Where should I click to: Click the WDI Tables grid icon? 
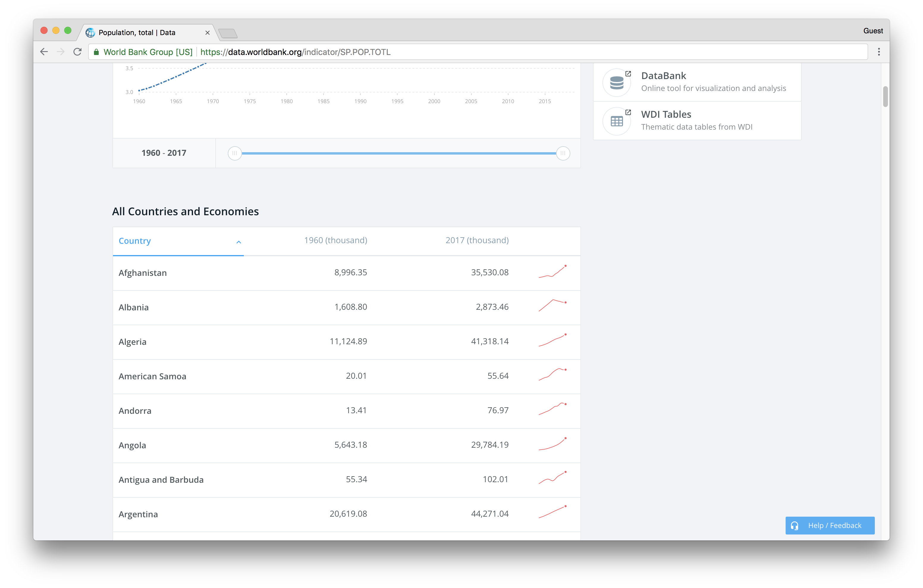click(616, 121)
